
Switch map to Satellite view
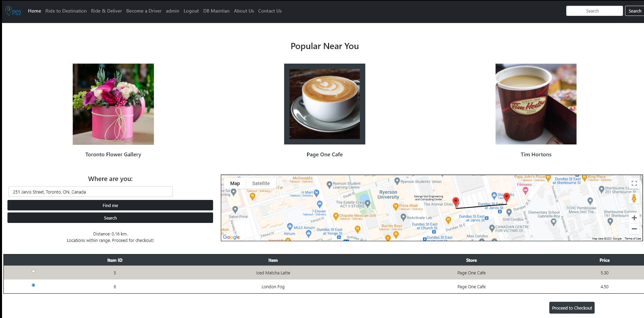(x=261, y=183)
